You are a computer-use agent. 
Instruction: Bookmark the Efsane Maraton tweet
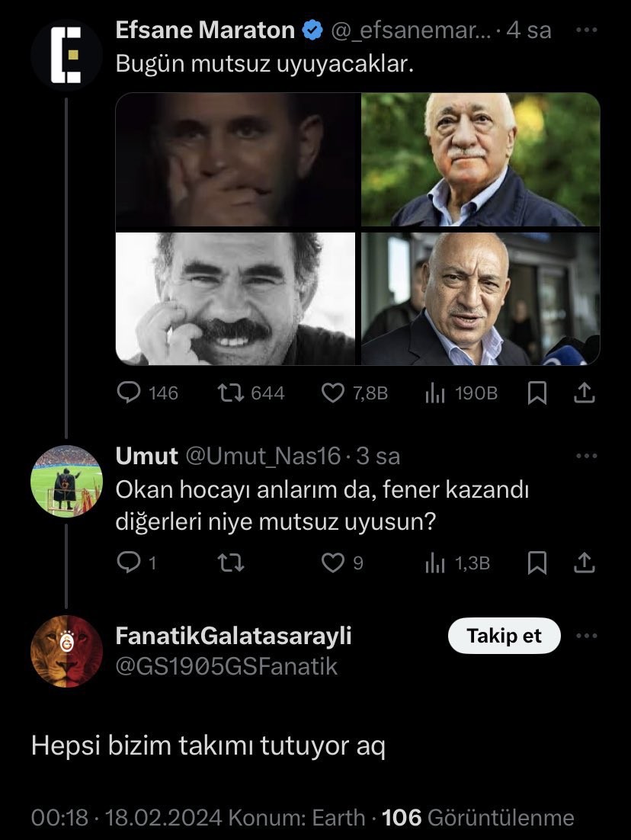click(537, 393)
